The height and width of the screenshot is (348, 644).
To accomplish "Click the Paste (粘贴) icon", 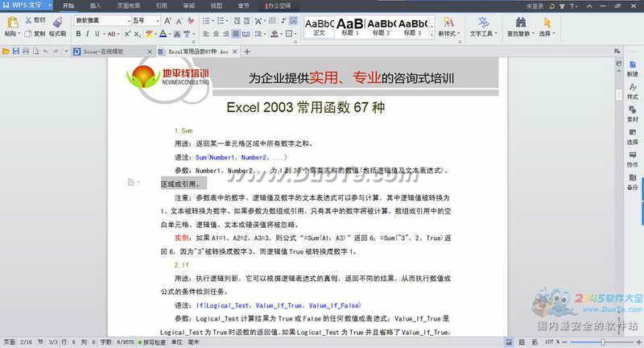I will [x=12, y=23].
